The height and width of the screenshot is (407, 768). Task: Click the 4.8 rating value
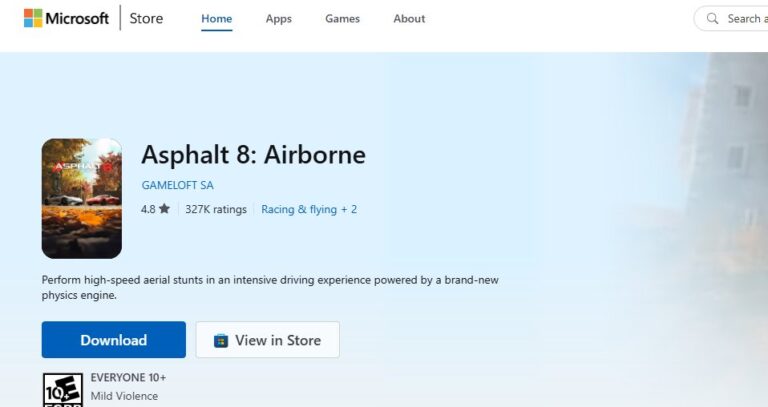(x=148, y=209)
